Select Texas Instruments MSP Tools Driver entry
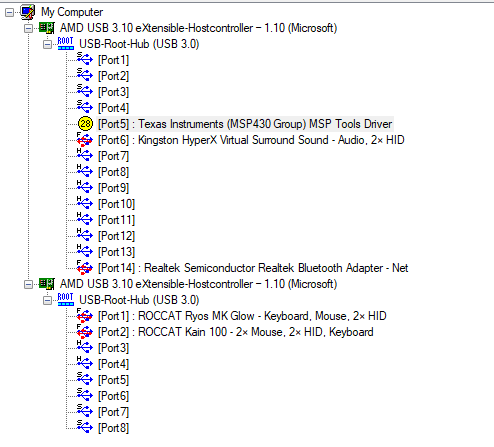 point(245,124)
